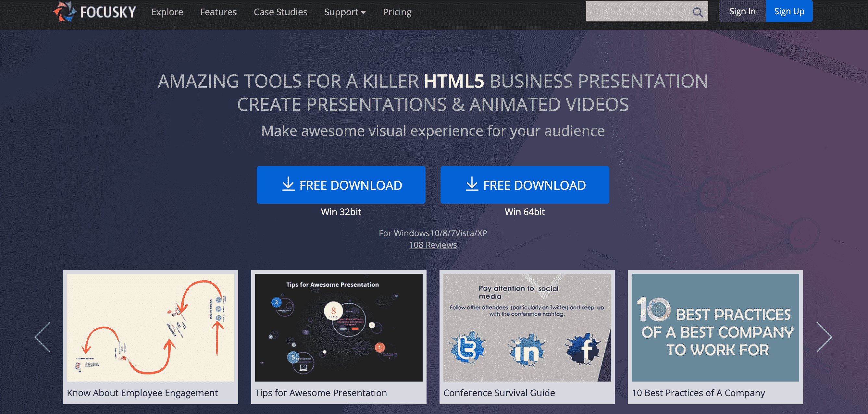Viewport: 868px width, 414px height.
Task: Click the search magnifier icon
Action: pyautogui.click(x=698, y=11)
